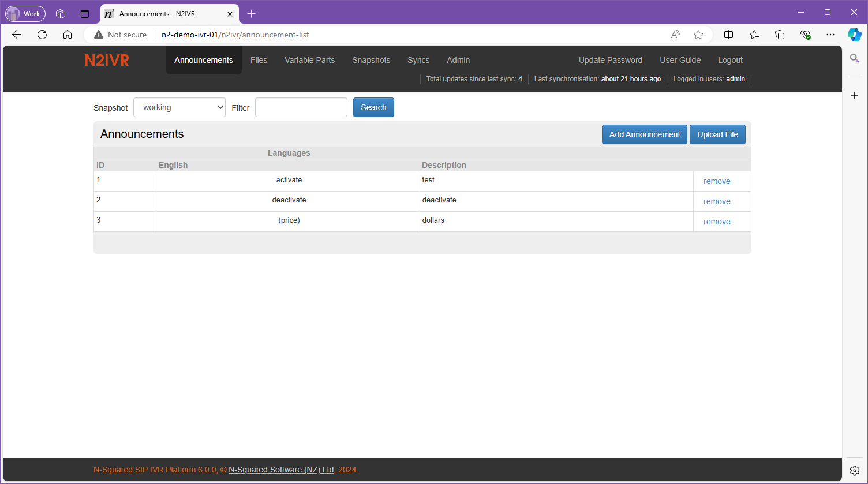
Task: Open sidebar settings gear icon
Action: tap(855, 471)
